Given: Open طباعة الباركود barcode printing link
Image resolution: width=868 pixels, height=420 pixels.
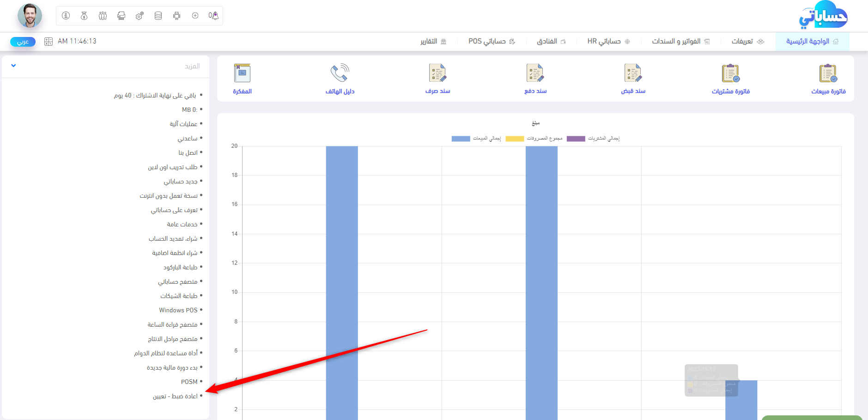Looking at the screenshot, I should coord(180,268).
